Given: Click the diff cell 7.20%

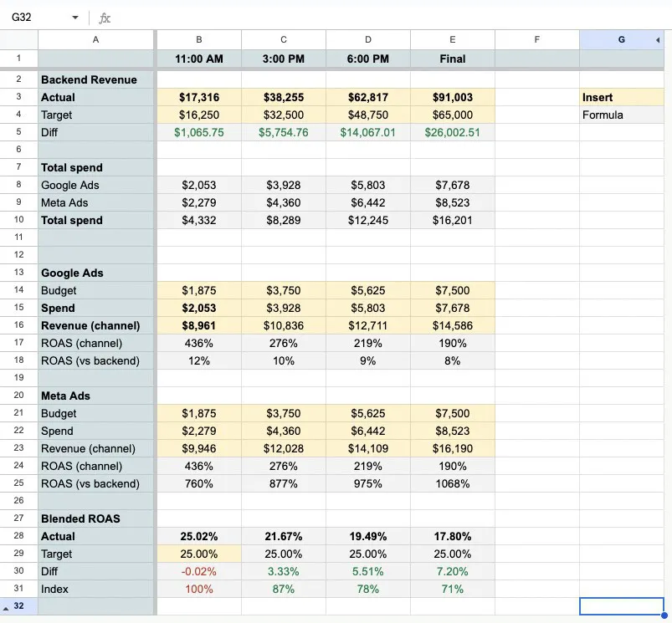Looking at the screenshot, I should pyautogui.click(x=452, y=571).
